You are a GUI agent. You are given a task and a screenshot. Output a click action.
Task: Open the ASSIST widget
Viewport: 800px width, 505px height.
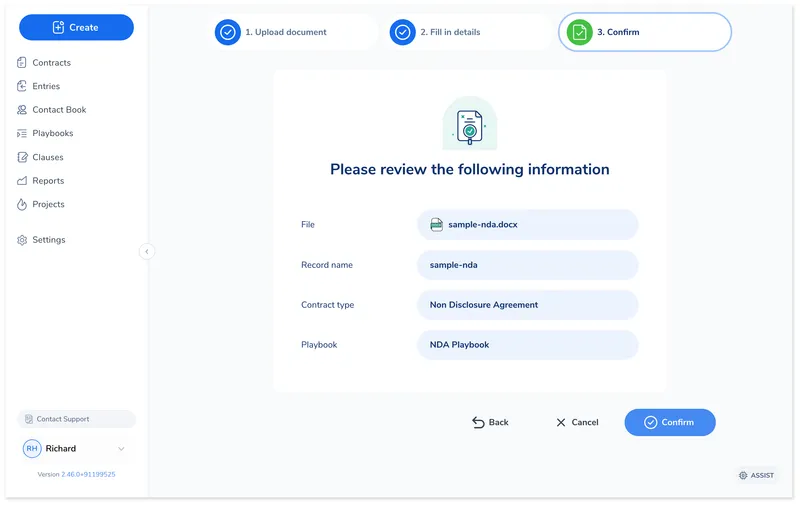click(x=757, y=475)
